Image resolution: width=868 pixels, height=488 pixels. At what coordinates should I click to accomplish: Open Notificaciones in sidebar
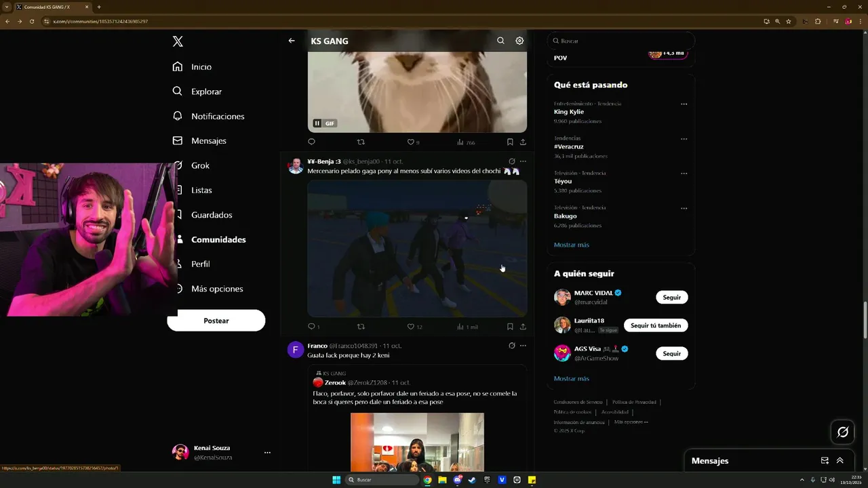coord(208,116)
